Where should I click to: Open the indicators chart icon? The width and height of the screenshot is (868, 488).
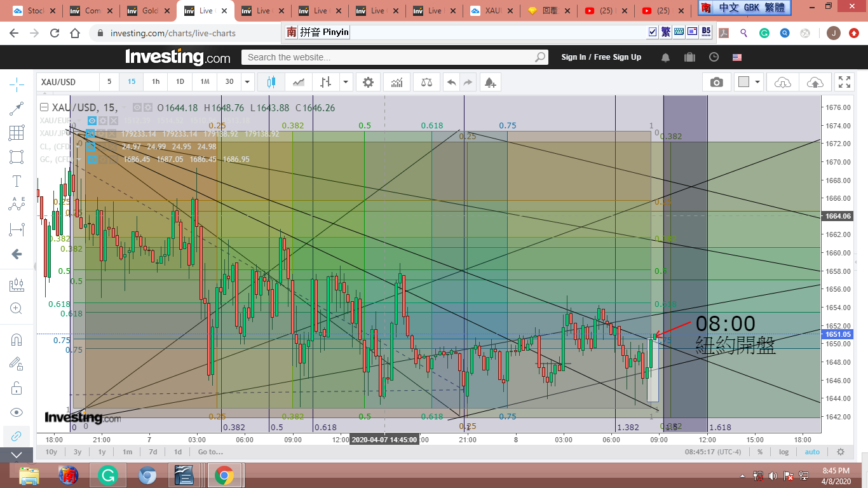tap(397, 82)
